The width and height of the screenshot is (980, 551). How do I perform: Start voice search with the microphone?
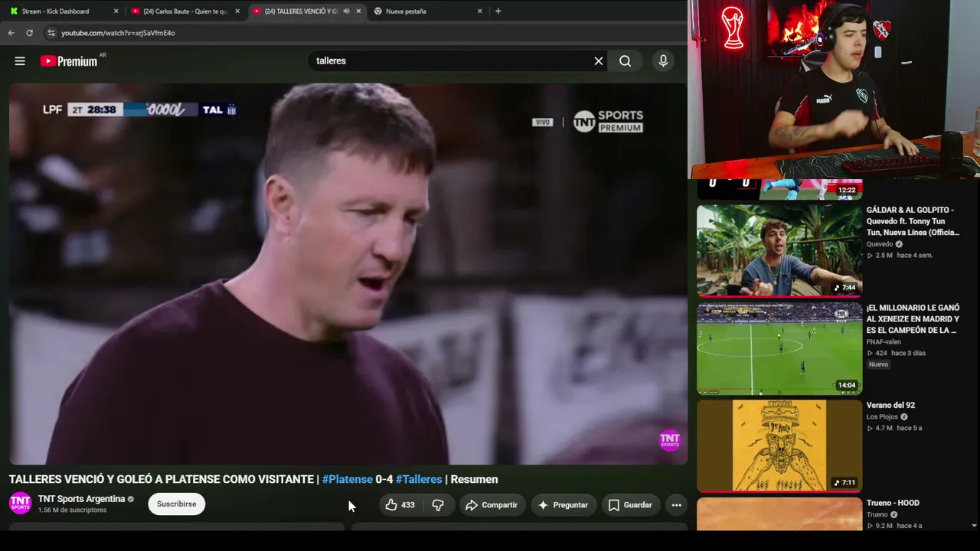[663, 61]
